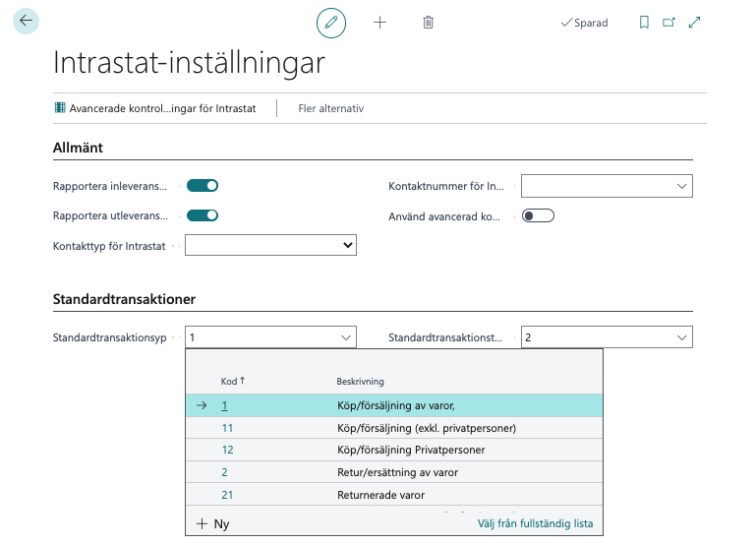The height and width of the screenshot is (545, 756).
Task: Click the bookmark icon
Action: point(644,23)
